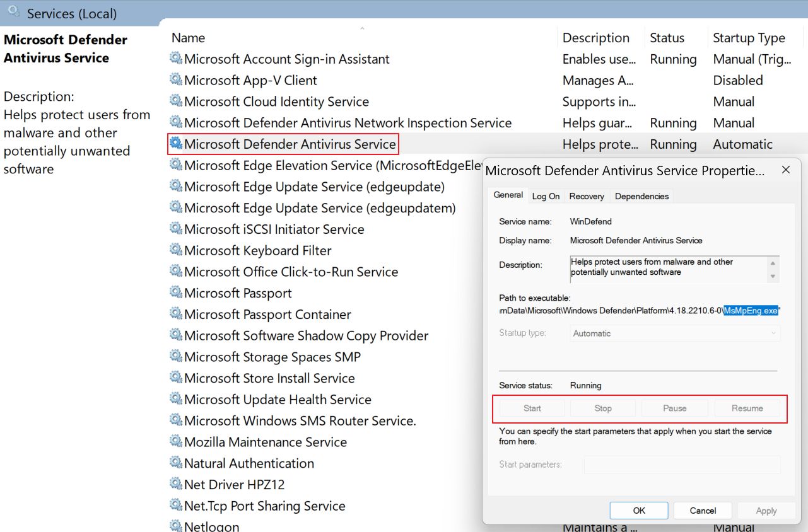Click gear icon beside Microsoft Storage Spaces SMP
Viewport: 808px width, 532px height.
click(x=176, y=357)
